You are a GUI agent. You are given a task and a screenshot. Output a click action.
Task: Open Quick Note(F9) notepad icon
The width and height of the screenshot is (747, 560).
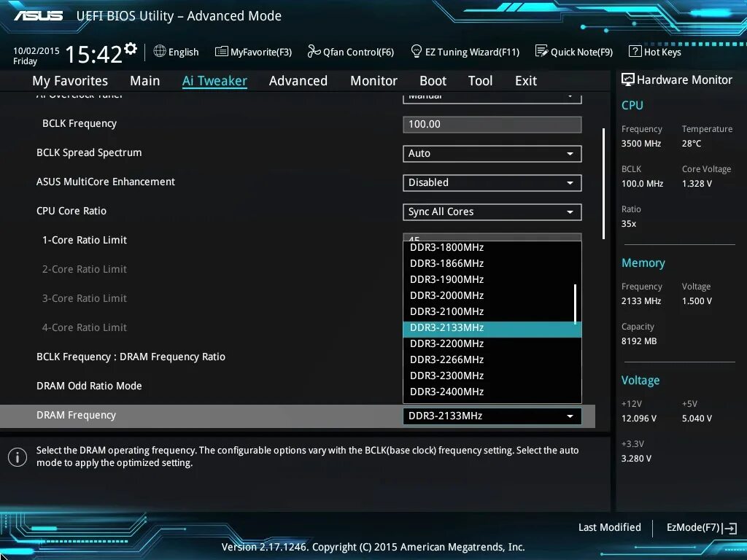[x=541, y=51]
